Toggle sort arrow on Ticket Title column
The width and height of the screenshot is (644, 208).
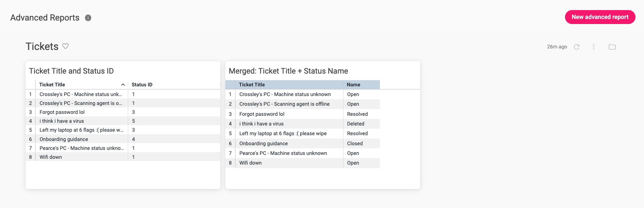[123, 85]
